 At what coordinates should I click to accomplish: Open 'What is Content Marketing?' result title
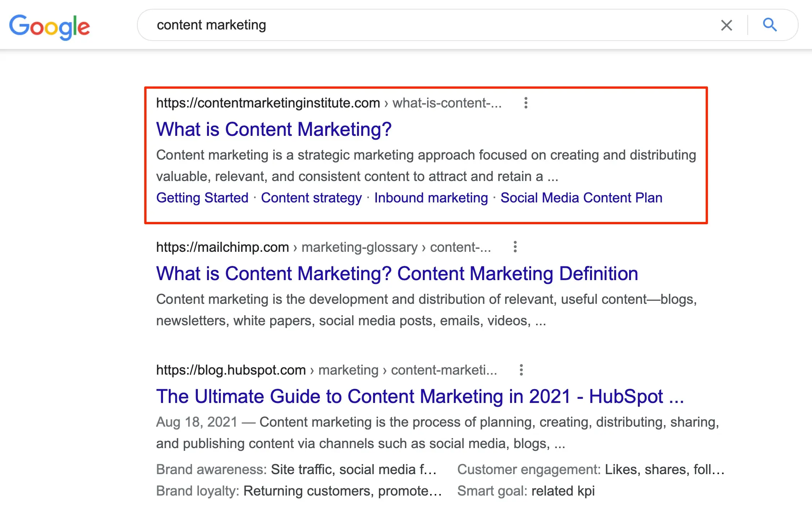pyautogui.click(x=274, y=129)
